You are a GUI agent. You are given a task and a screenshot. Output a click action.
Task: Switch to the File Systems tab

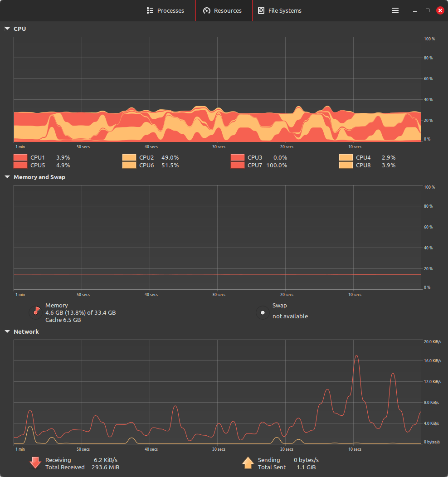280,10
